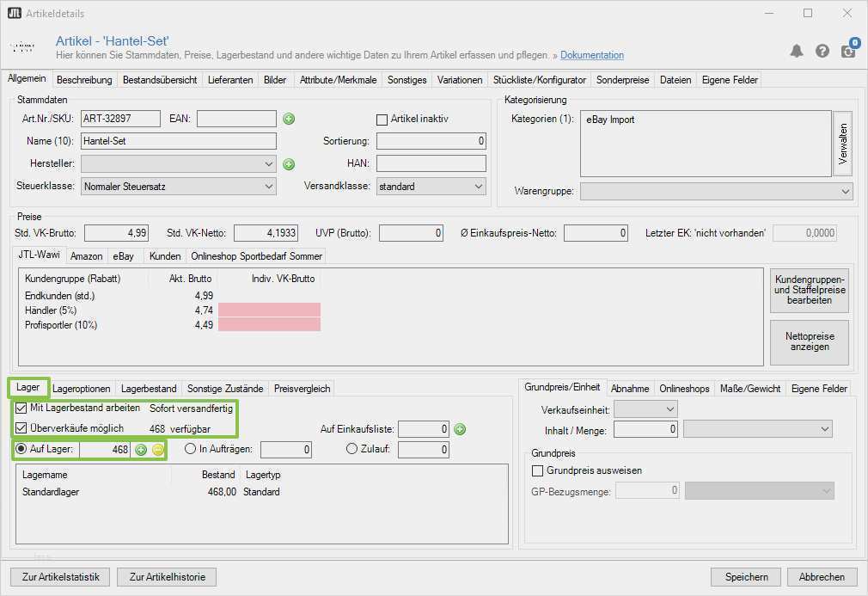Click the HAN input field

tap(431, 163)
